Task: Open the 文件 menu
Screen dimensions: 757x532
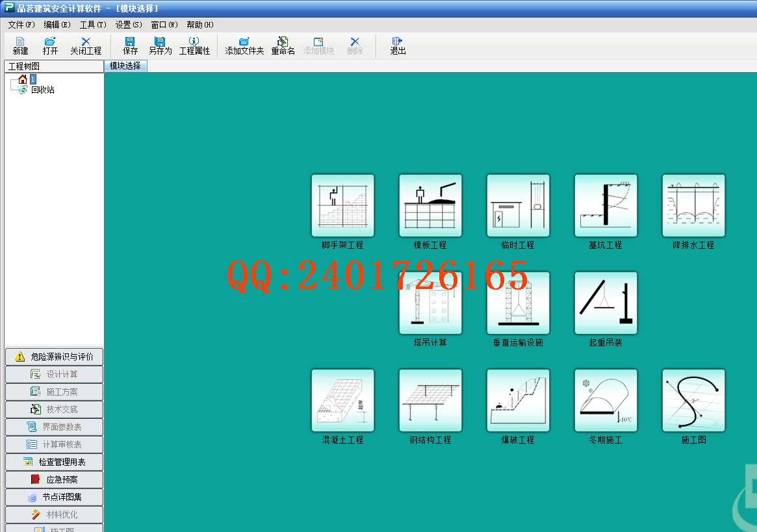Action: [21, 25]
